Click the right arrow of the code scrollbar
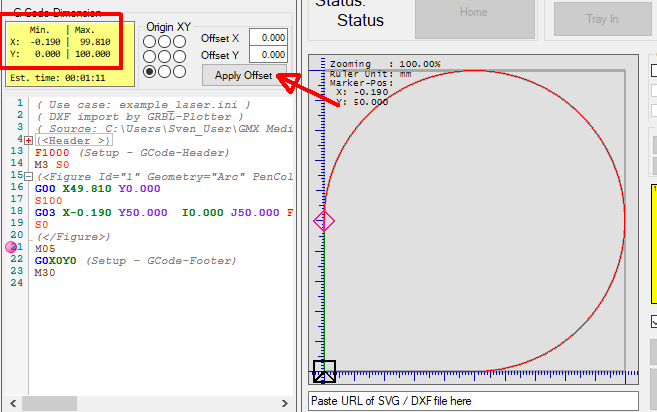The width and height of the screenshot is (657, 412). pos(284,403)
